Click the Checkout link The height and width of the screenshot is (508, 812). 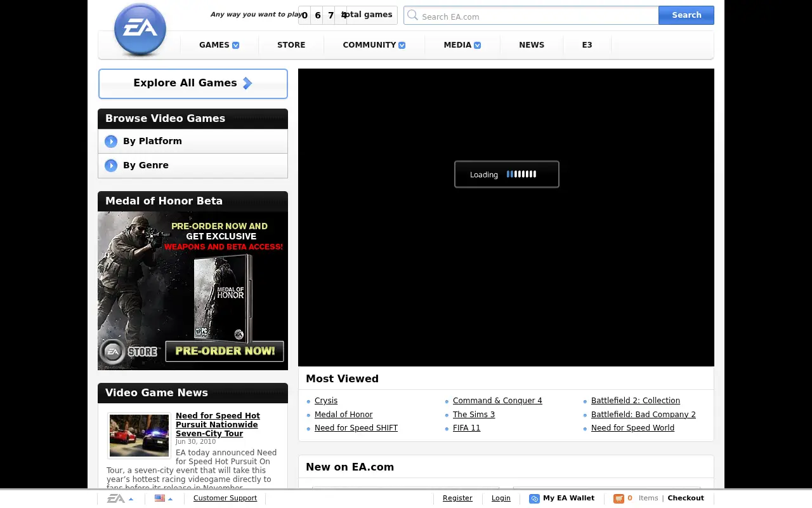(686, 498)
